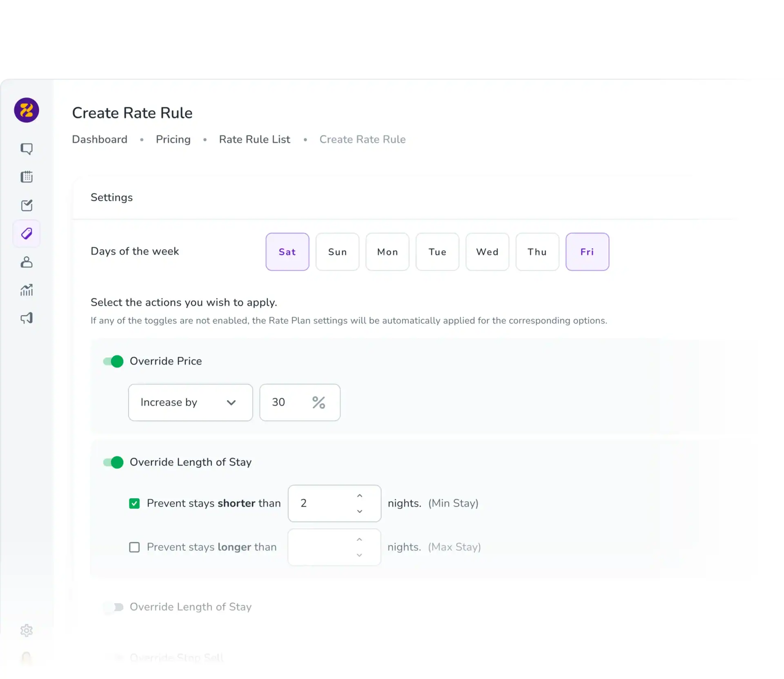Click the Min Stay nights input field
Viewport: 784px width, 679px height.
334,503
